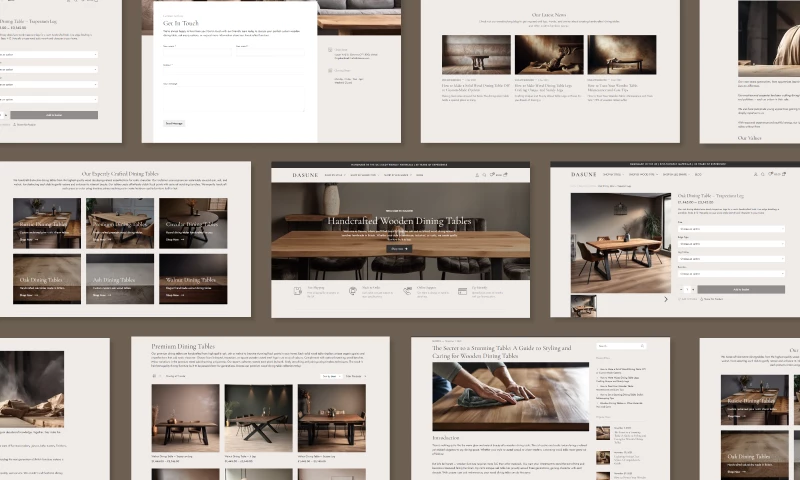800x480 pixels.
Task: Switch to grid view on Premium Dining Tables page
Action: 154,376
